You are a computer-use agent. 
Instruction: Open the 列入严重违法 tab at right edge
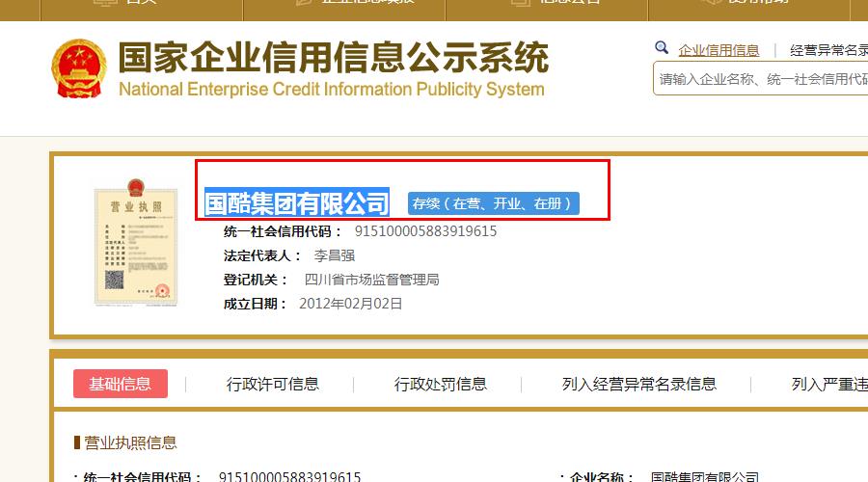pyautogui.click(x=829, y=384)
